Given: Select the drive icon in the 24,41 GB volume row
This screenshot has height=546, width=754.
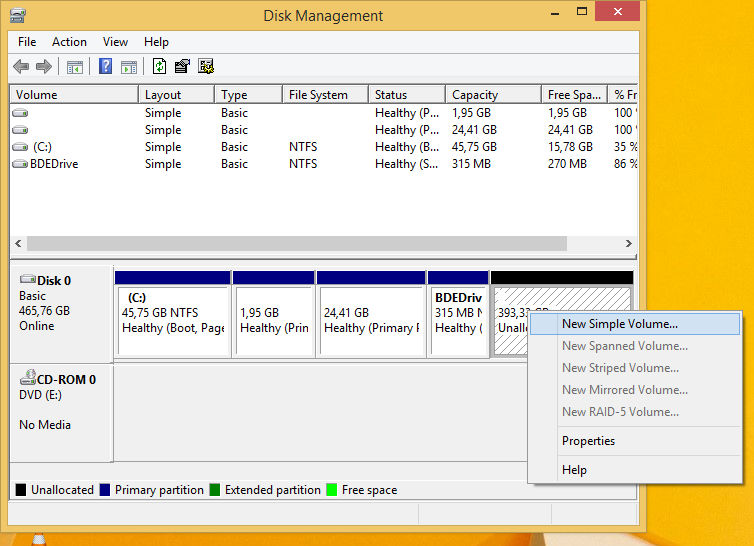Looking at the screenshot, I should click(x=20, y=130).
